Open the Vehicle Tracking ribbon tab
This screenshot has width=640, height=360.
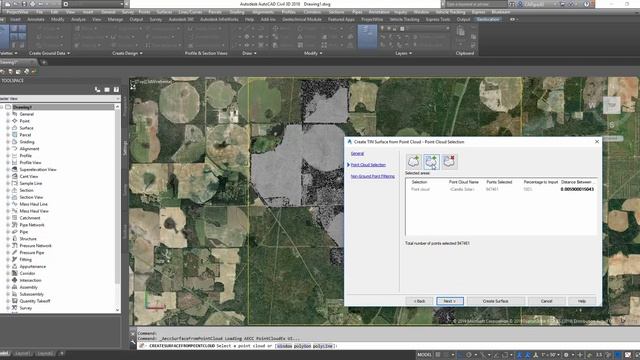[x=404, y=19]
